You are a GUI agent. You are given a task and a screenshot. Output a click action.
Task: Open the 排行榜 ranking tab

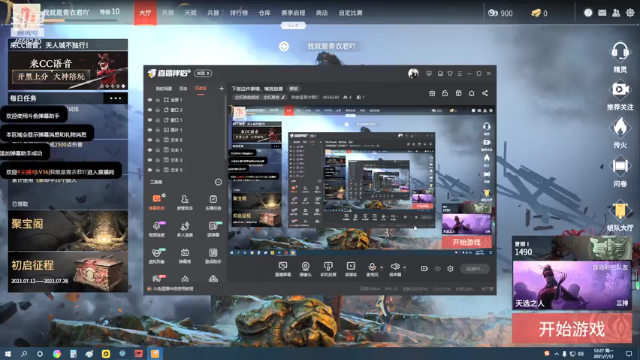click(x=239, y=13)
